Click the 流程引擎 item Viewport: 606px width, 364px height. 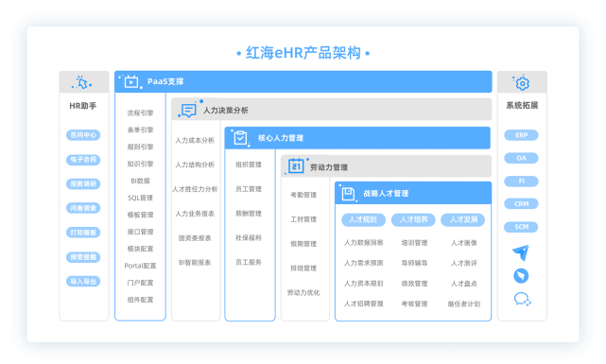(x=140, y=113)
